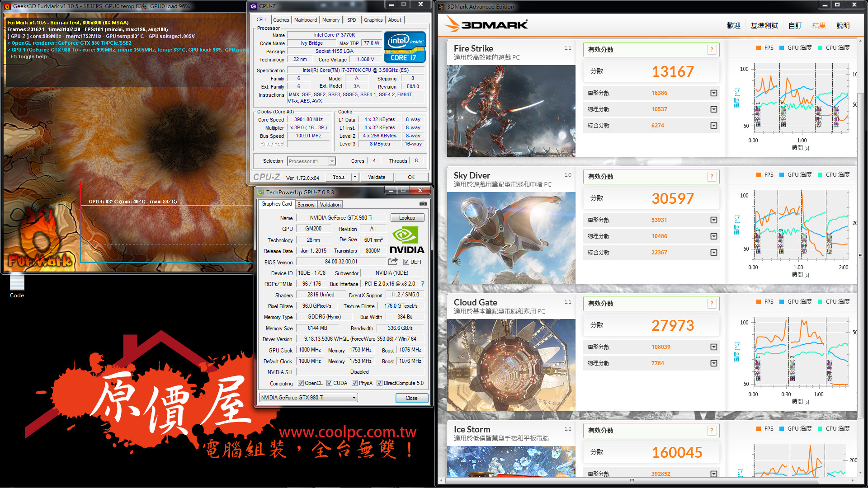Click the FurMark title bar app icon

(7, 6)
